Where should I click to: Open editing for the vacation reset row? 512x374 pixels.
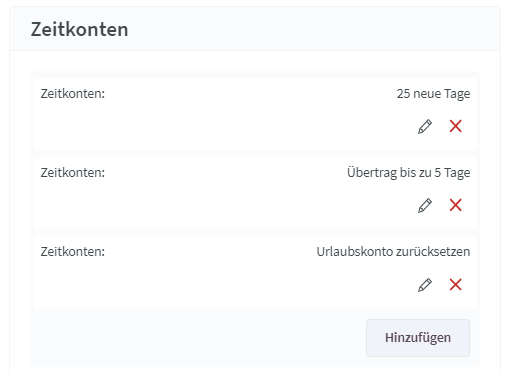(x=425, y=285)
